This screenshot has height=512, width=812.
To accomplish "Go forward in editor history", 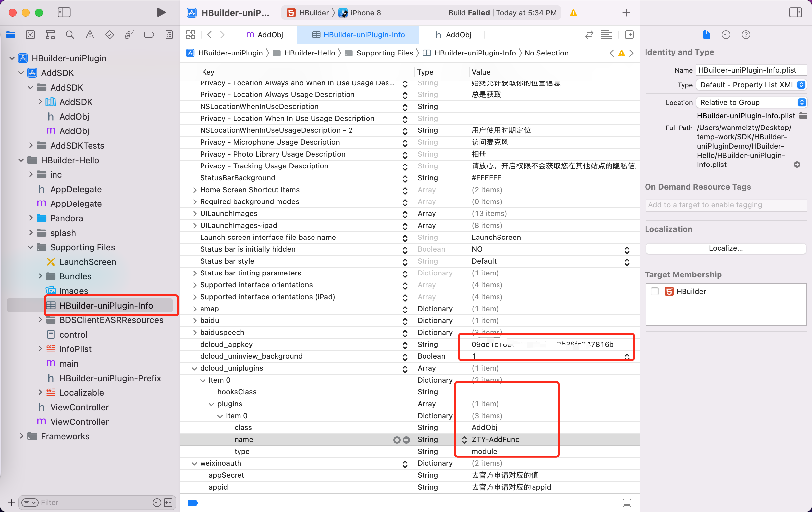I will (222, 35).
